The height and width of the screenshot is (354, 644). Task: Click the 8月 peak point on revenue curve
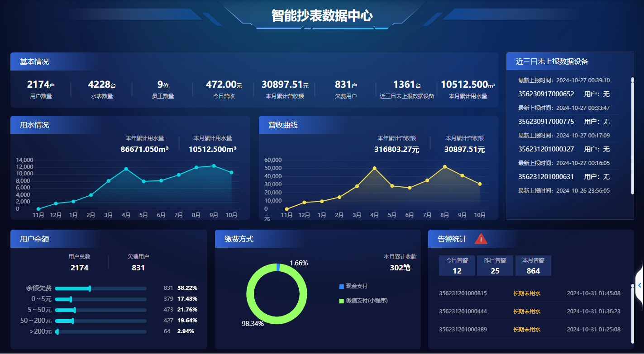[x=445, y=167]
